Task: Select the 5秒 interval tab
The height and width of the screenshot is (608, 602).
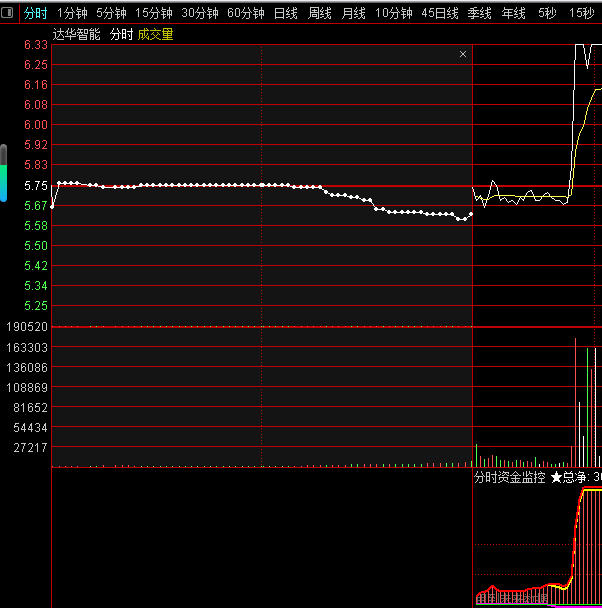Action: [x=547, y=13]
